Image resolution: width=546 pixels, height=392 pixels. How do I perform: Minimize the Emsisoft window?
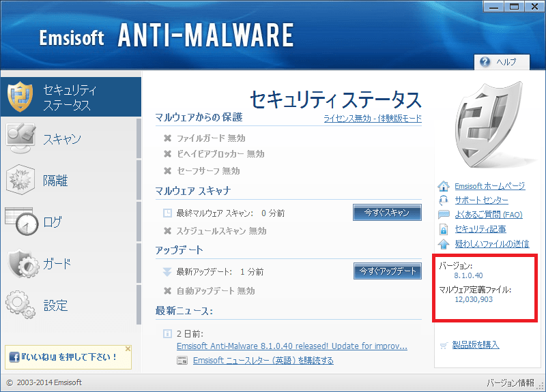493,7
